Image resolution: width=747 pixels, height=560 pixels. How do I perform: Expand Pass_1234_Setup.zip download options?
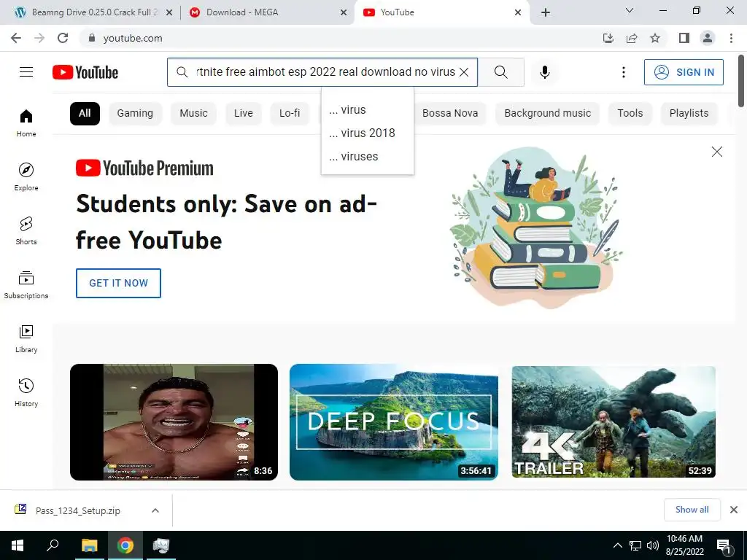[155, 510]
